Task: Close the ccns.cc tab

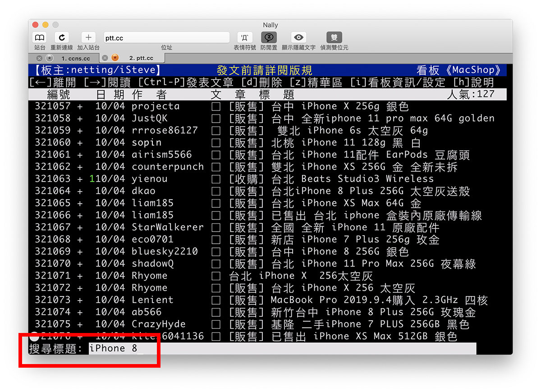Action: click(39, 58)
